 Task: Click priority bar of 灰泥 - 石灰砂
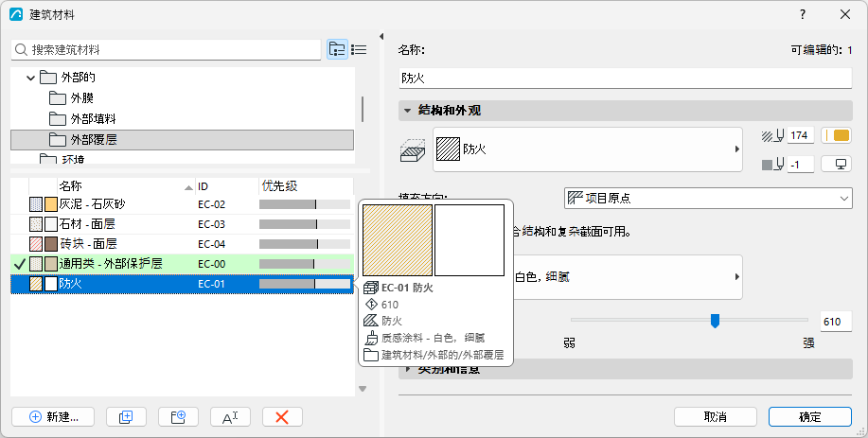[305, 204]
